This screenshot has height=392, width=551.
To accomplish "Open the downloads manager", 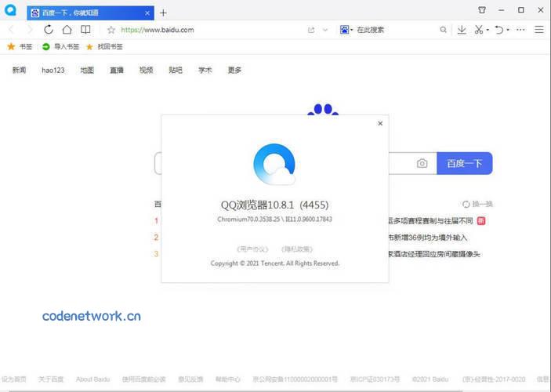I will 462,30.
